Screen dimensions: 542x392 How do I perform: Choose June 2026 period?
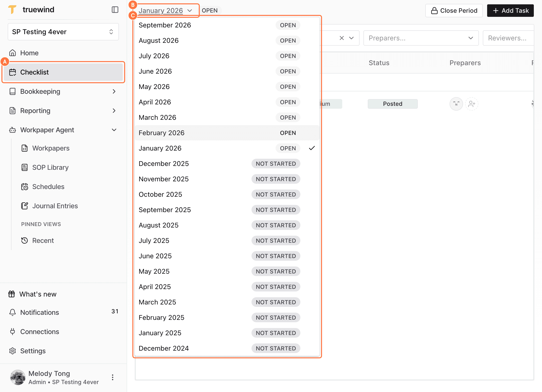coord(227,71)
